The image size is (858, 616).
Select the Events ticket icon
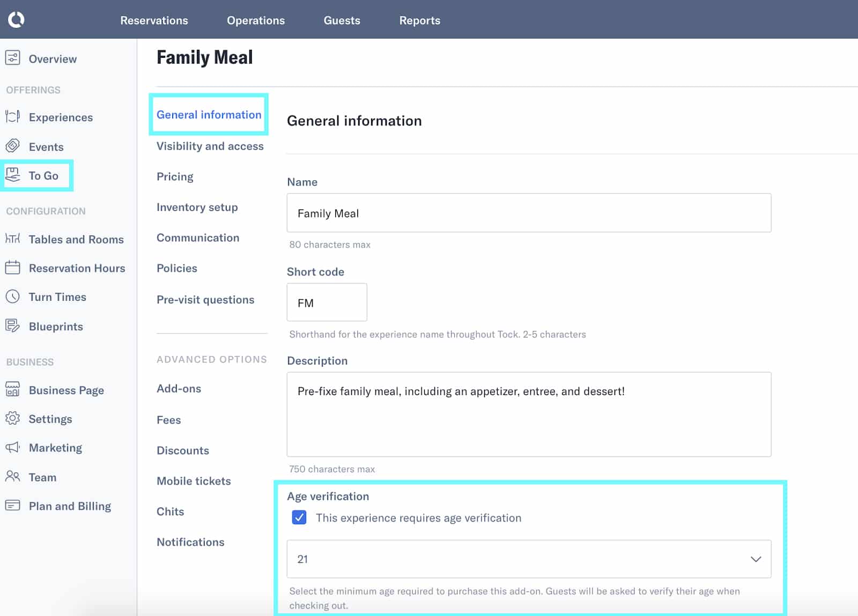(13, 146)
